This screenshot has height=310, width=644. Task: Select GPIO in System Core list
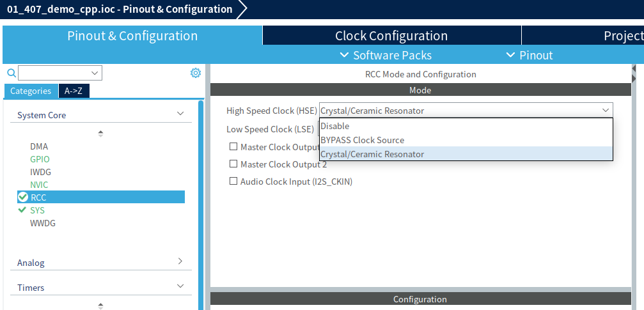(x=40, y=159)
